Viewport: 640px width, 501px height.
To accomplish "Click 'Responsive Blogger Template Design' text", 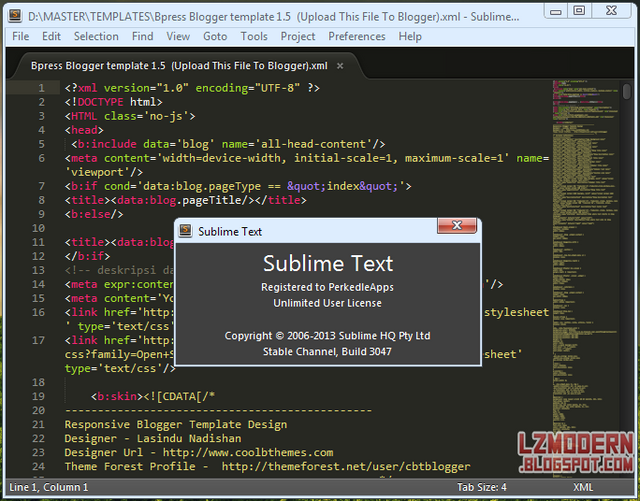I will tap(176, 425).
